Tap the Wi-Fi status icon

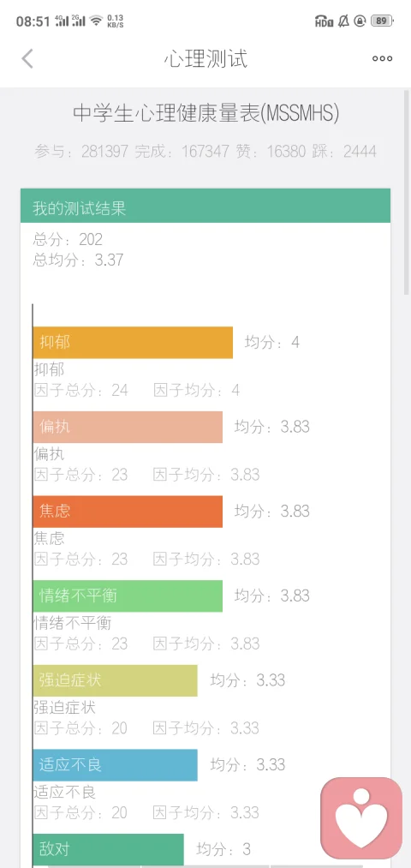97,21
